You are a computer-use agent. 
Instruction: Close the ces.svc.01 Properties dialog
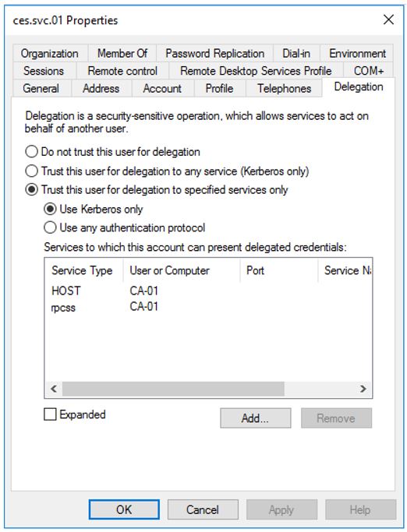tap(388, 19)
